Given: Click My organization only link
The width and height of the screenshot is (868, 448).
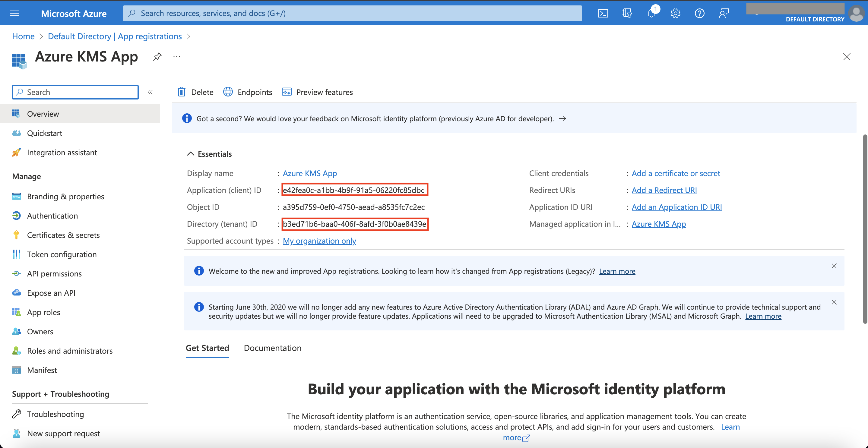Looking at the screenshot, I should click(x=319, y=241).
